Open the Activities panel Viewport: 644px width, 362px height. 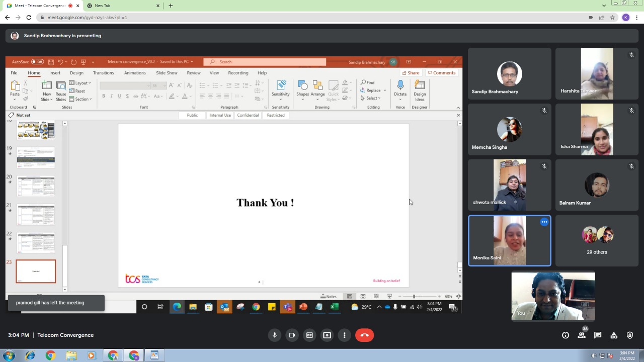click(614, 335)
